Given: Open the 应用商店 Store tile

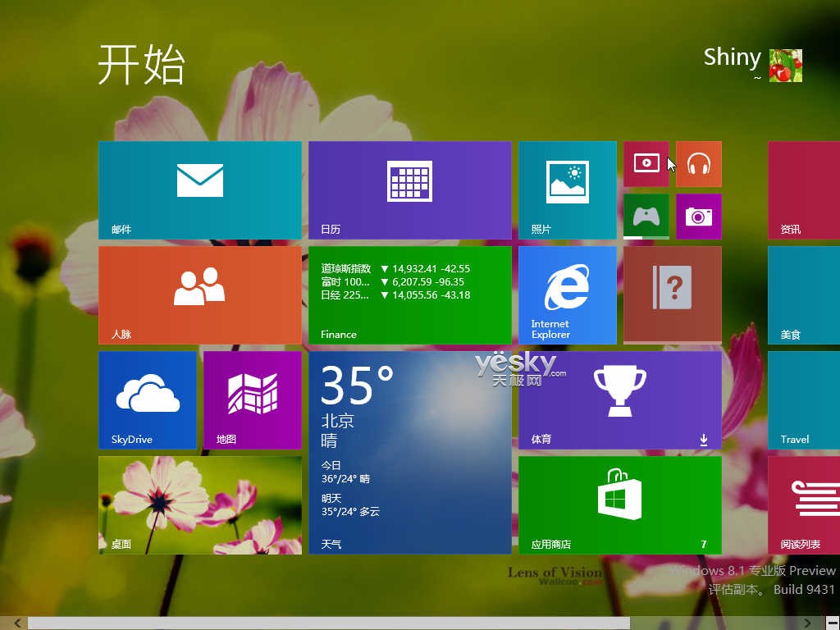Looking at the screenshot, I should [x=620, y=505].
